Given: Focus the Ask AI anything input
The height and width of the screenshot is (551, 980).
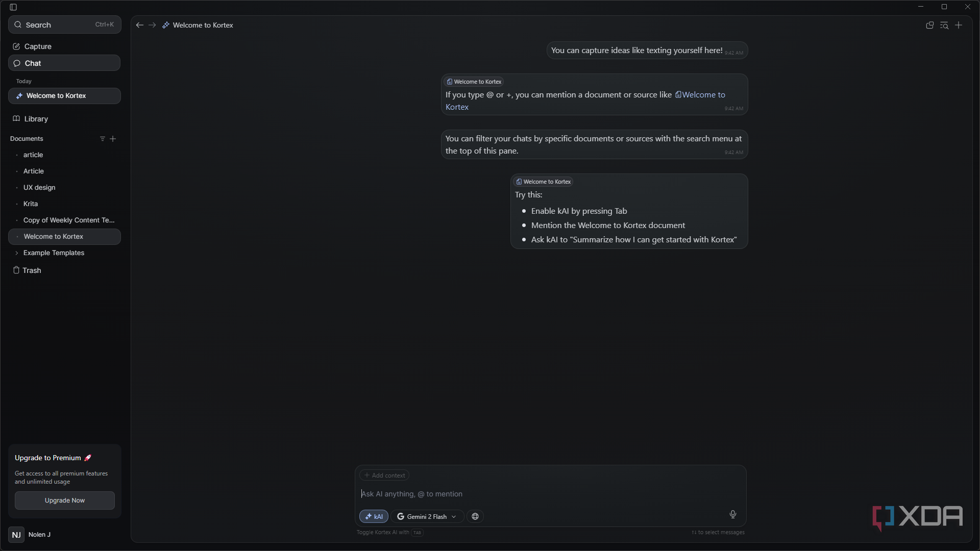Looking at the screenshot, I should (x=550, y=494).
